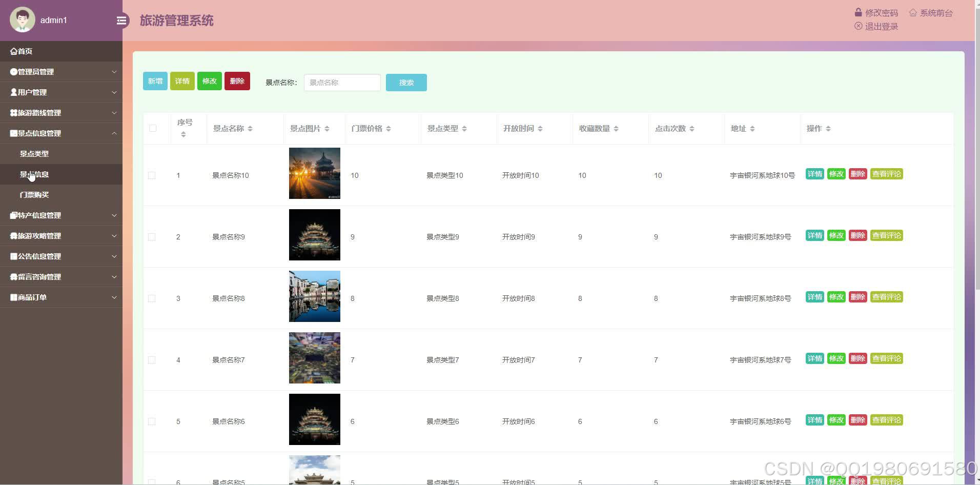Sort by 地址 using sort arrows

tap(752, 129)
